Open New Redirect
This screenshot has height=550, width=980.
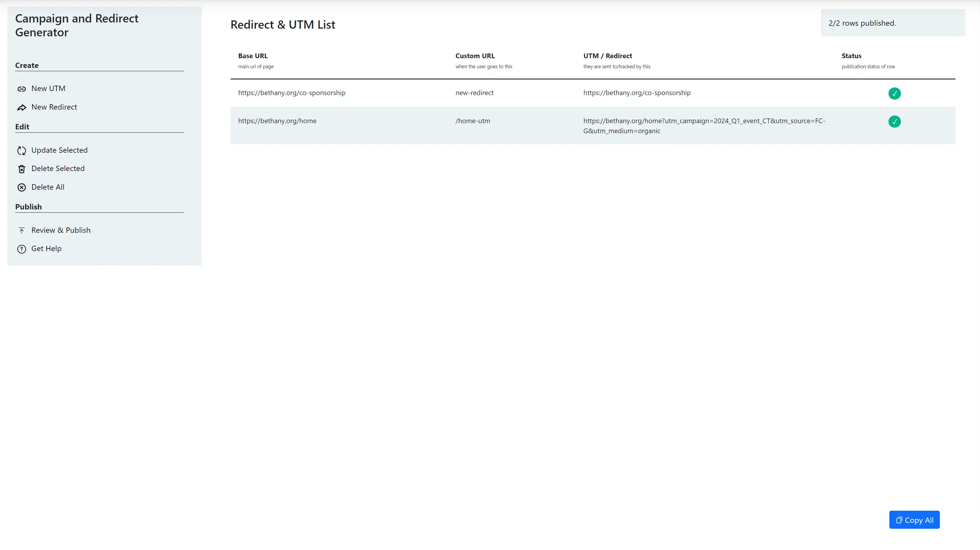pos(54,107)
